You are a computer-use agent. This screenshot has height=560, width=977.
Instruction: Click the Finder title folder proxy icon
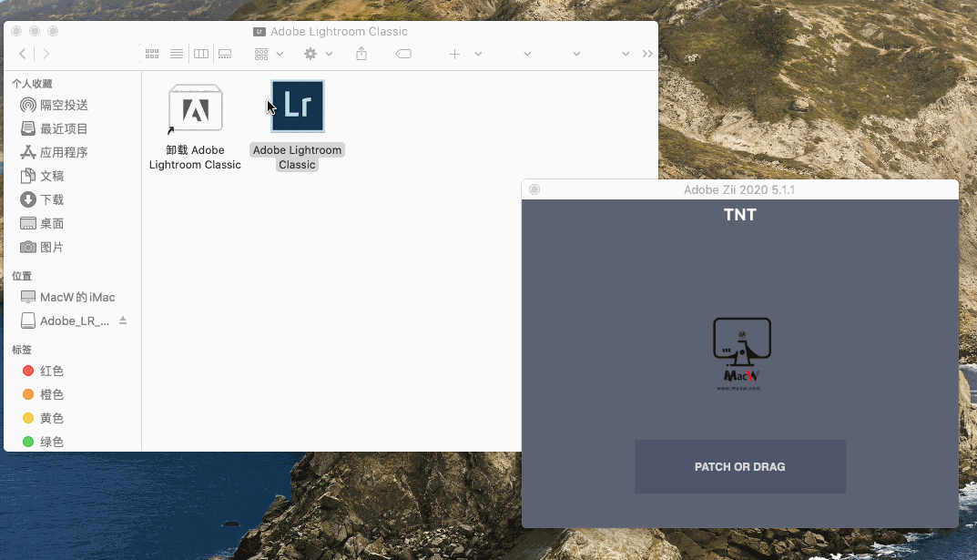pos(260,32)
